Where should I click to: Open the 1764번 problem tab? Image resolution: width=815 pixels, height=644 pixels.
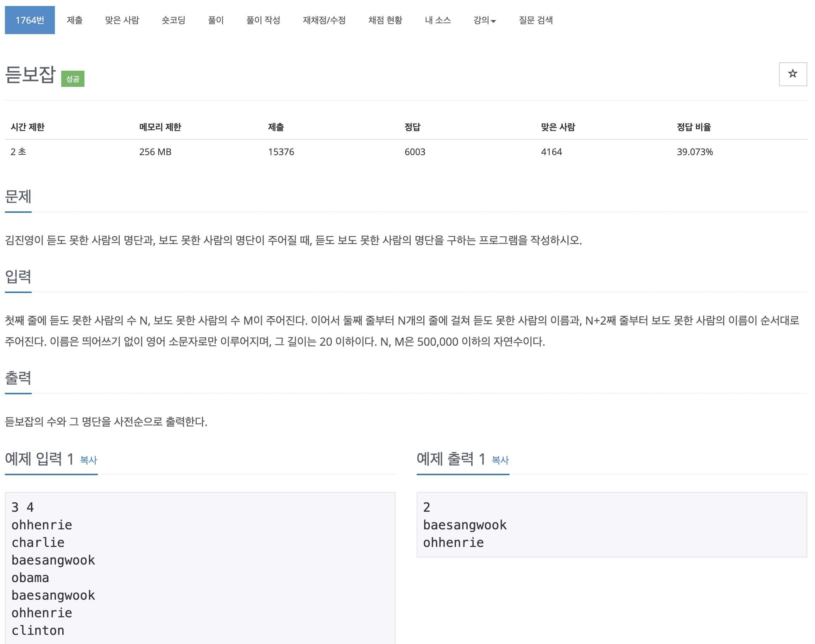(30, 20)
